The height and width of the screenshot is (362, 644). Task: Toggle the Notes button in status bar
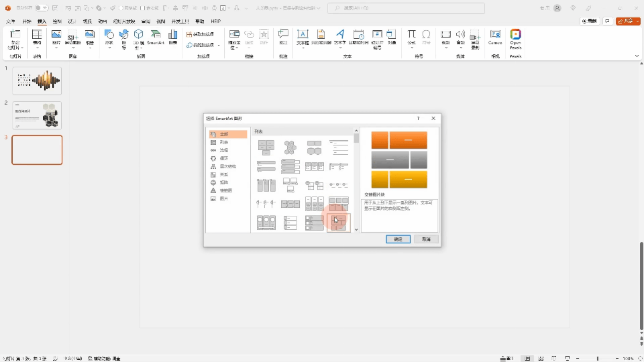coord(507,358)
